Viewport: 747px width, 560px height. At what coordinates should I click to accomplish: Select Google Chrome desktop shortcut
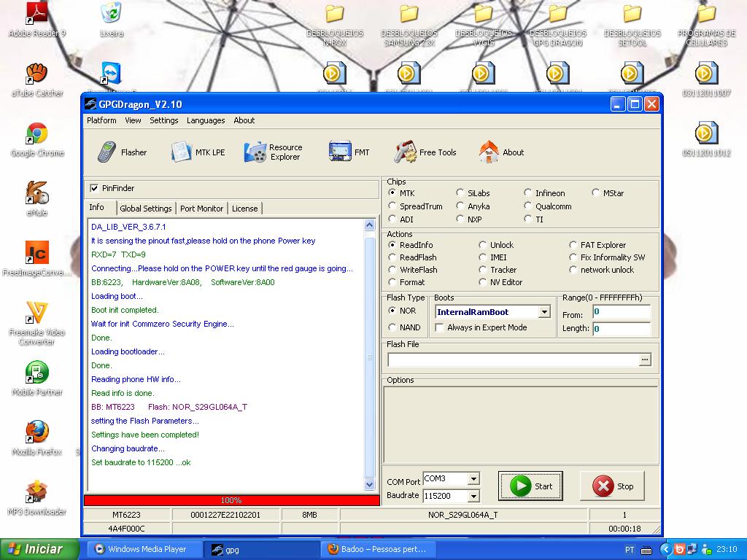click(37, 140)
